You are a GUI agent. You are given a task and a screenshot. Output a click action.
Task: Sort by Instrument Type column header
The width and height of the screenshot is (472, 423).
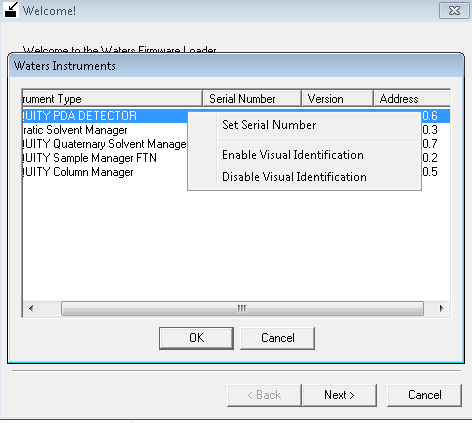(x=112, y=99)
